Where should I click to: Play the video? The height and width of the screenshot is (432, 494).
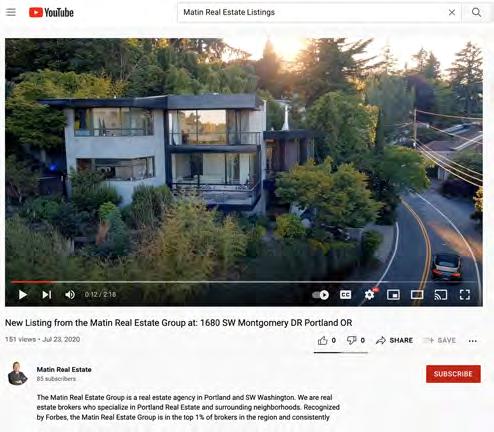[23, 295]
